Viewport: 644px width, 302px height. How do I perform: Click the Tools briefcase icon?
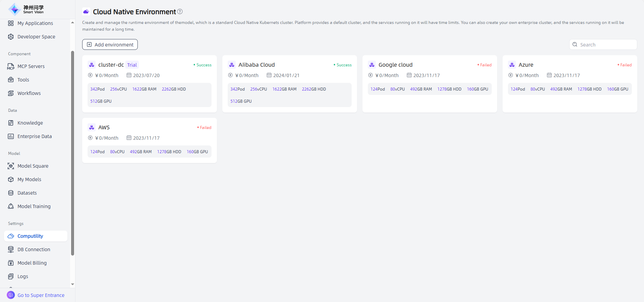pos(11,80)
